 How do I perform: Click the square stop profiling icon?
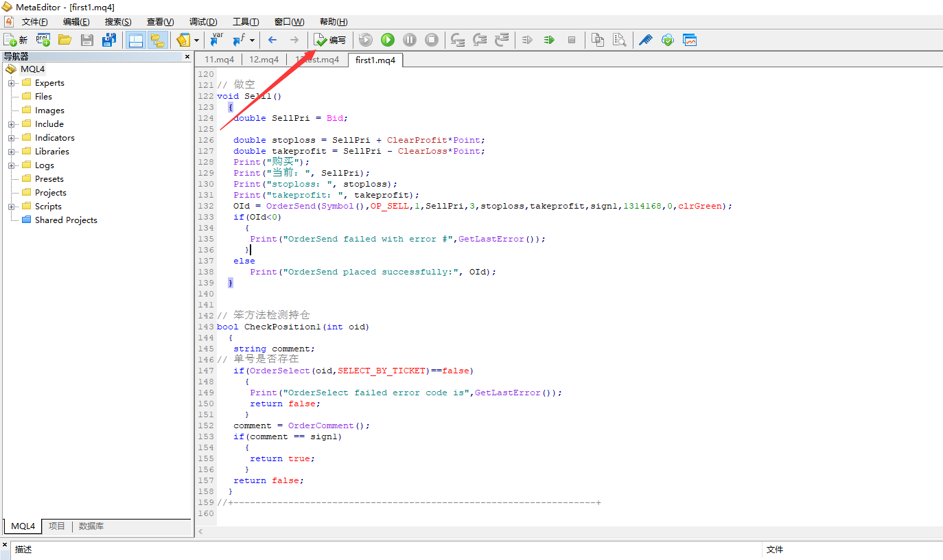pos(572,40)
